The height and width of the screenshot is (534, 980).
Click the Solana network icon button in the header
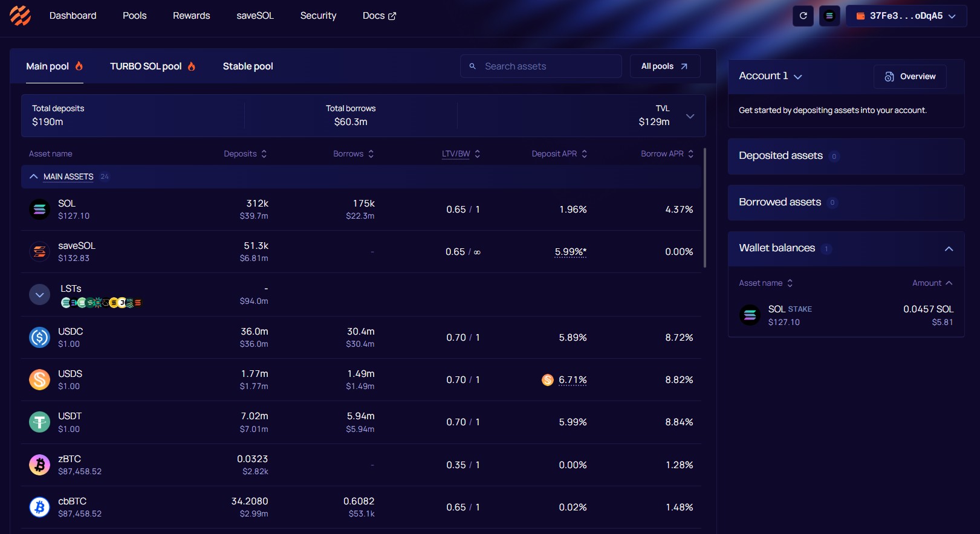(x=829, y=16)
